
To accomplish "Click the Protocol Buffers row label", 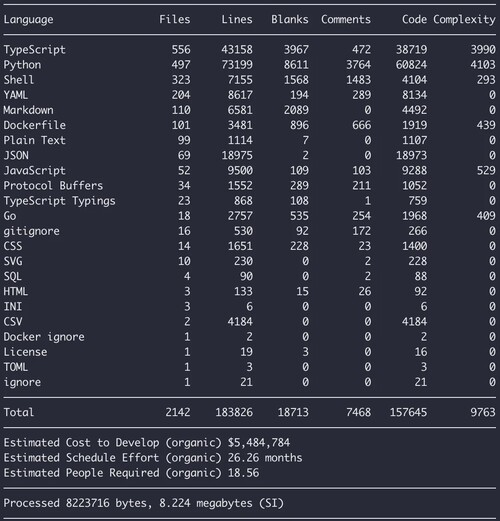I will point(53,186).
